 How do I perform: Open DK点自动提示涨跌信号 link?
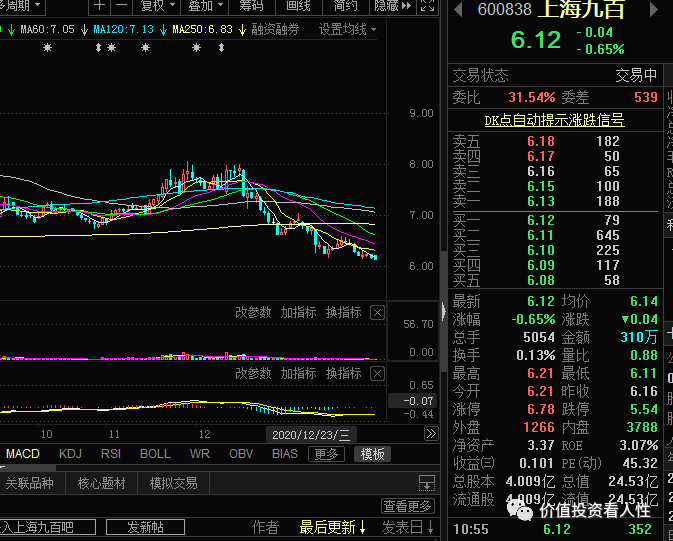555,120
